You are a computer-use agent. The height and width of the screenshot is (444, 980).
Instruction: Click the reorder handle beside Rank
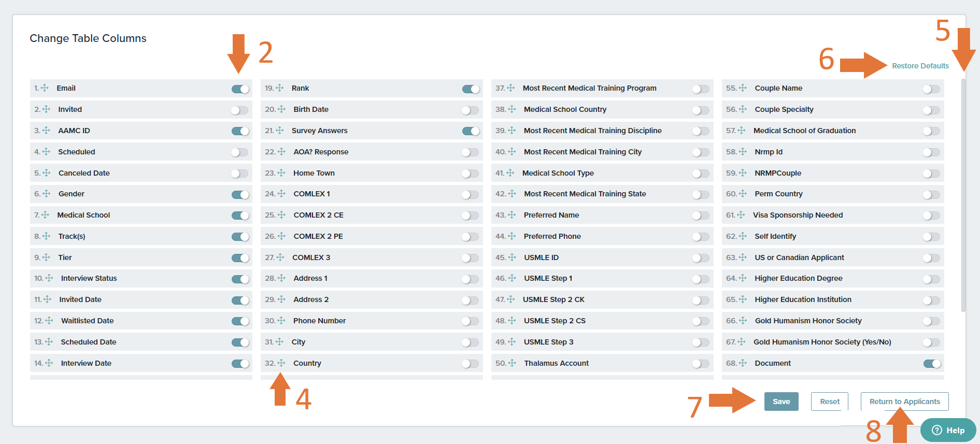tap(280, 88)
